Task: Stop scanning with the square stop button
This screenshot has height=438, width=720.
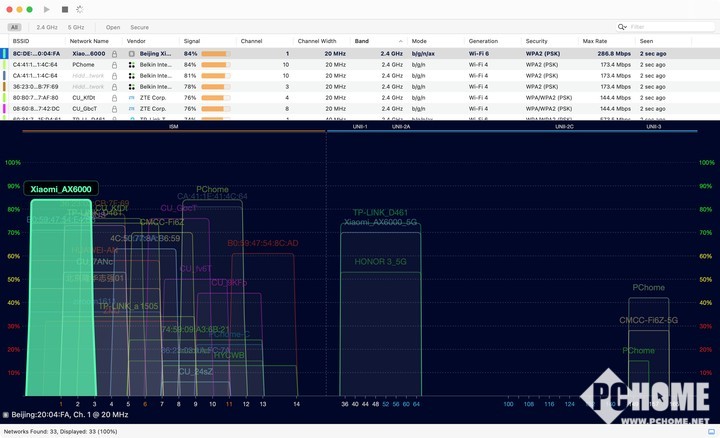Action: [65, 9]
